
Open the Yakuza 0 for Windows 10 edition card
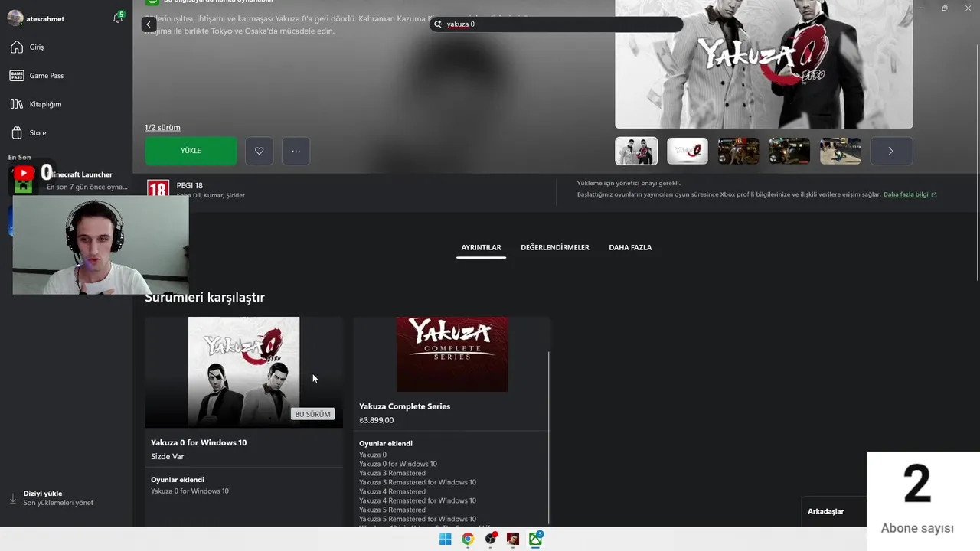[x=243, y=421]
